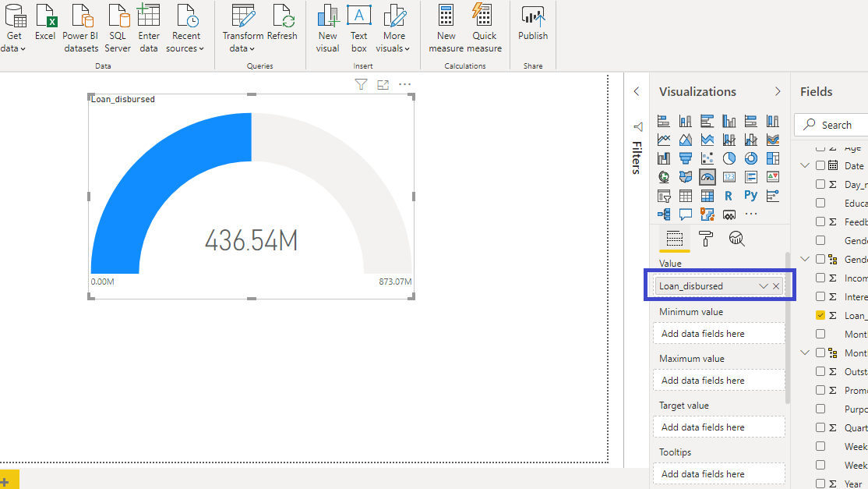Check the Educa field checkbox
868x489 pixels.
tap(820, 204)
